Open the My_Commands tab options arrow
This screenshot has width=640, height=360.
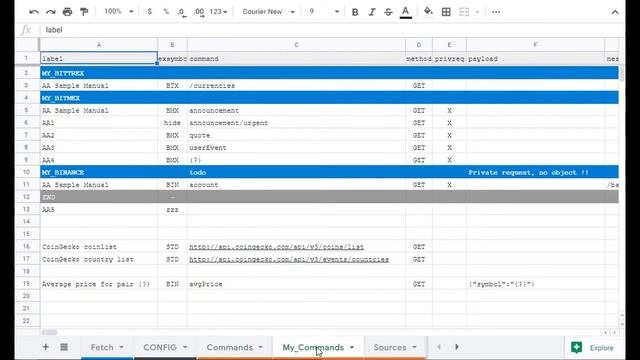pyautogui.click(x=352, y=347)
